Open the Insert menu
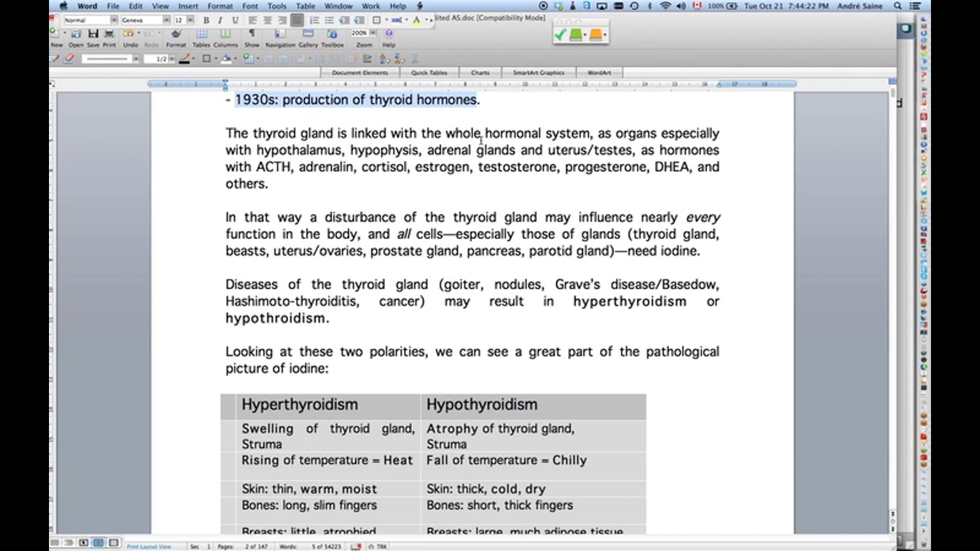This screenshot has height=551, width=980. 188,6
